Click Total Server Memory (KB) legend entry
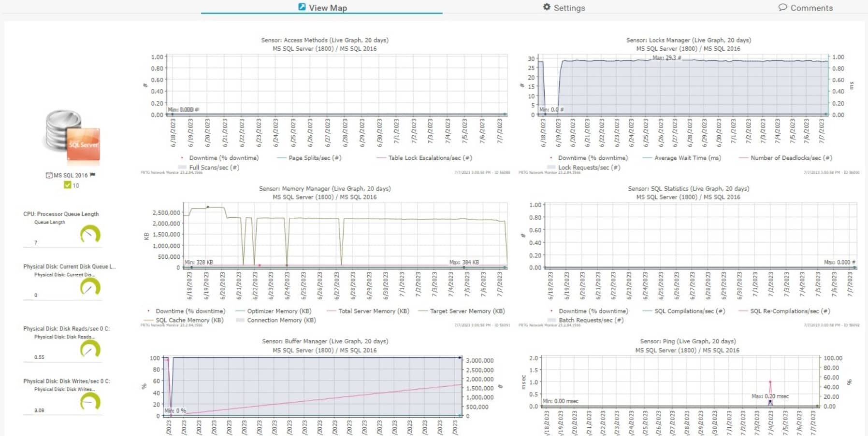This screenshot has width=868, height=436. [368, 311]
